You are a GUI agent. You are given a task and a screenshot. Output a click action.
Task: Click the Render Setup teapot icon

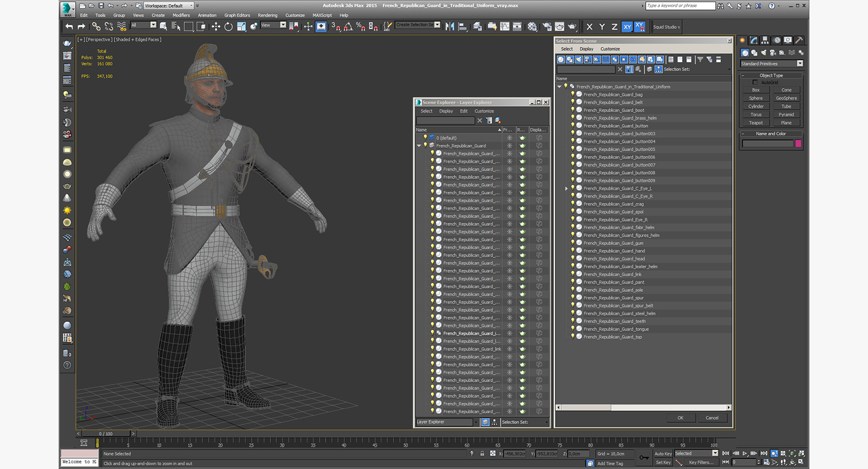547,26
